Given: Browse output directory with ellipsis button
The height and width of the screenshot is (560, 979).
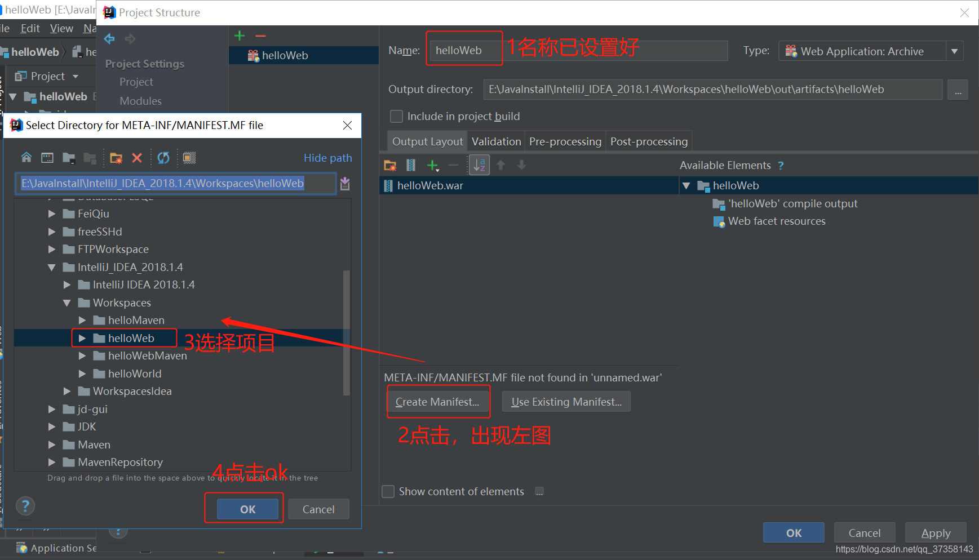Looking at the screenshot, I should [958, 90].
